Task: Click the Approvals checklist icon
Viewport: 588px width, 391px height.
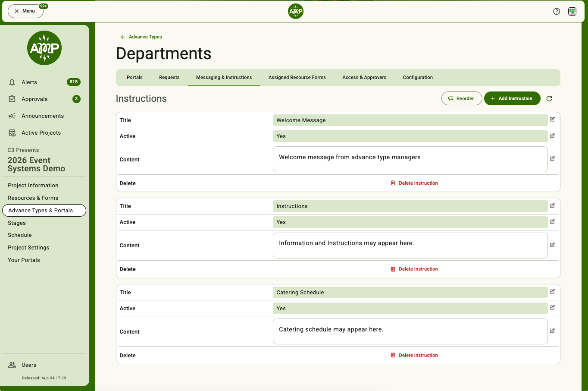Action: (x=12, y=99)
